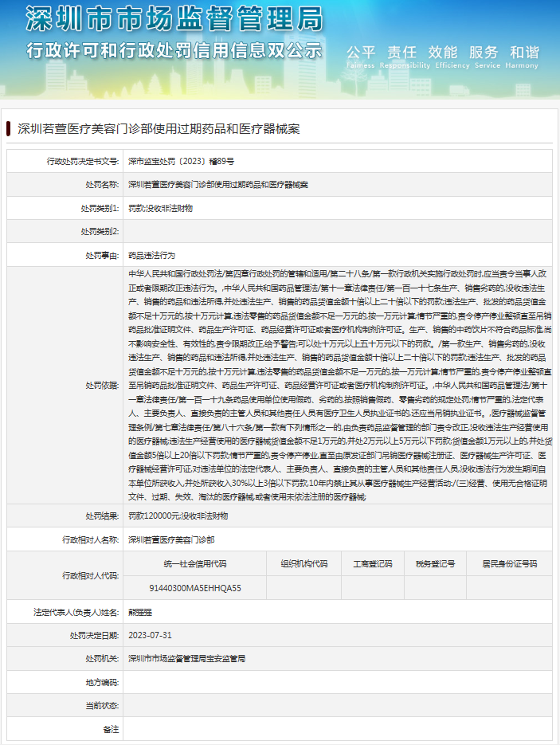Screen dimensions: 560x745
Task: Click the 处罚机关 label
Action: [102, 658]
